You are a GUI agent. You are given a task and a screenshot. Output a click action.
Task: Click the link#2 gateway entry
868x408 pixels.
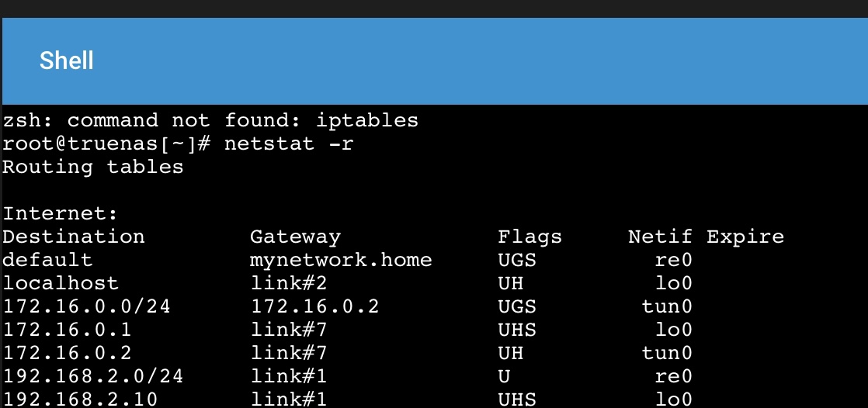(x=289, y=283)
